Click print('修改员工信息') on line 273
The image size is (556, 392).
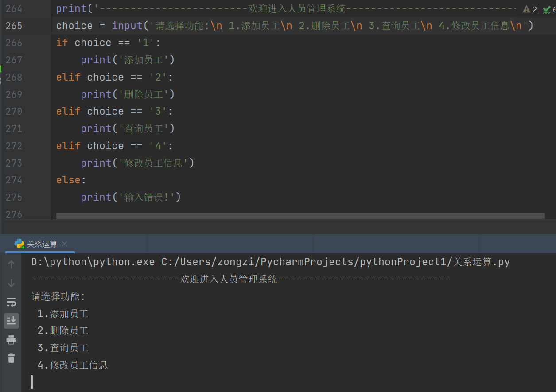coord(137,163)
